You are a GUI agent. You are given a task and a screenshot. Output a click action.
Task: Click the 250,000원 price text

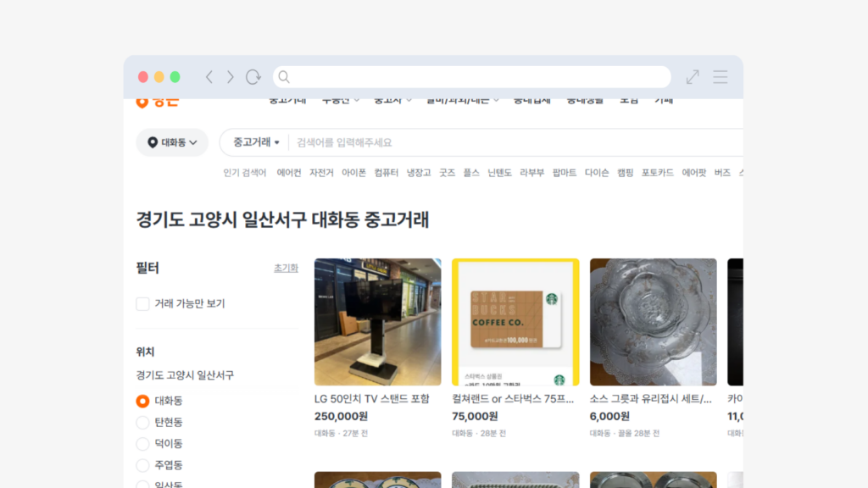(341, 416)
